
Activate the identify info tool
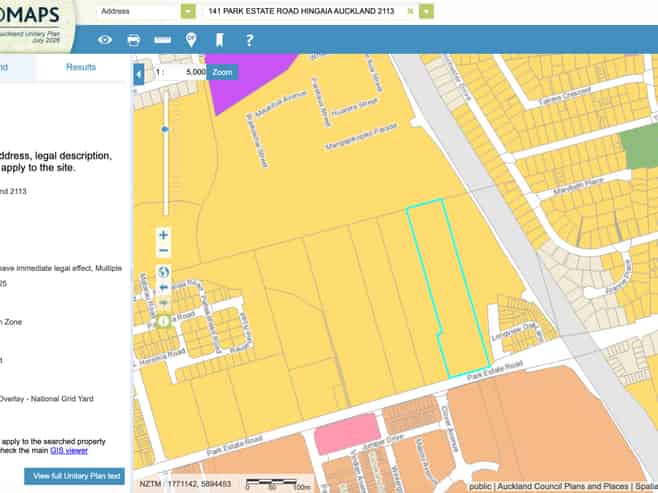pos(164,321)
